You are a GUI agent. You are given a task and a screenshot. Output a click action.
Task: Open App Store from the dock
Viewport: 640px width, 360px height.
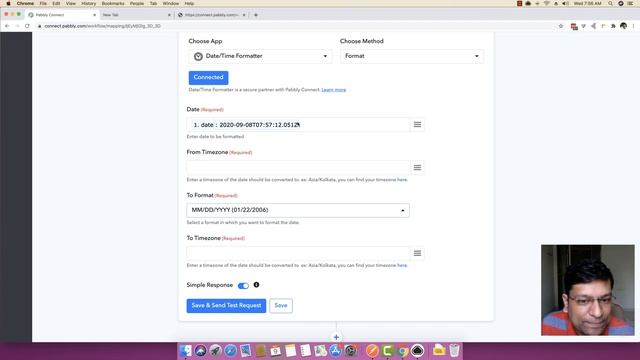(x=336, y=351)
